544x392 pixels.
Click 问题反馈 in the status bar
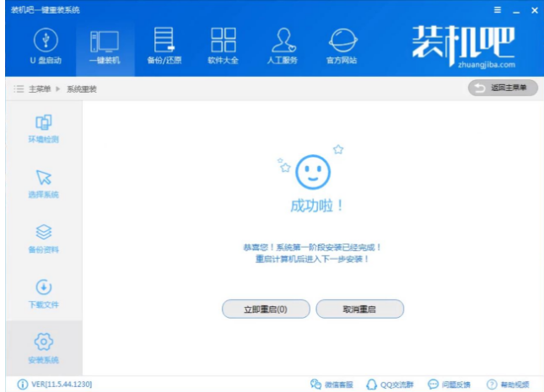[x=450, y=384]
